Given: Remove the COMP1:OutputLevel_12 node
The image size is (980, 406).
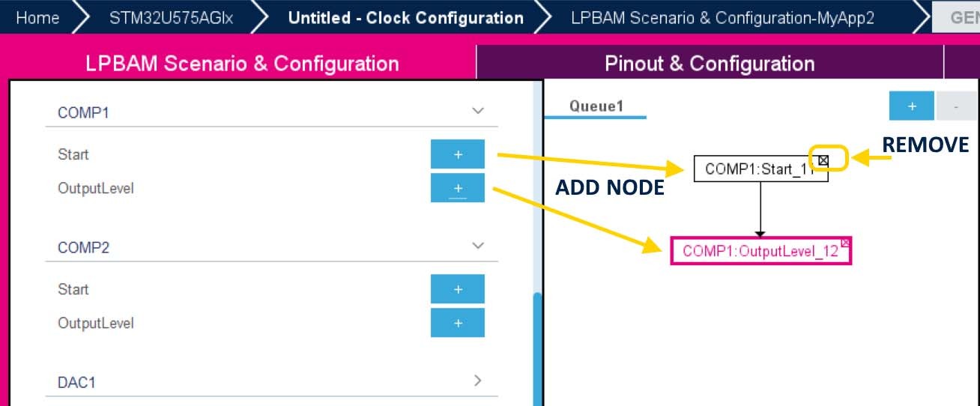Looking at the screenshot, I should click(845, 243).
